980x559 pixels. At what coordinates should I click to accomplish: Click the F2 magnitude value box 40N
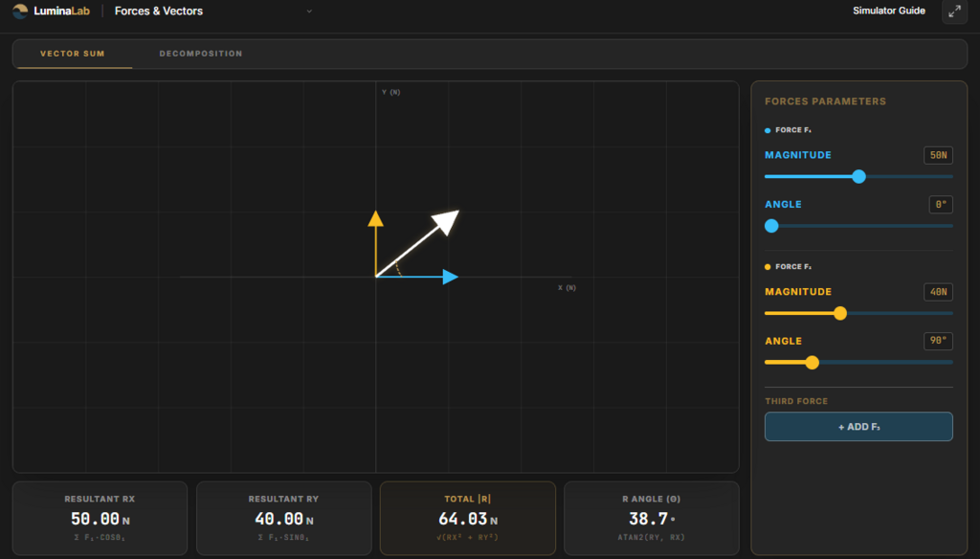(x=938, y=292)
